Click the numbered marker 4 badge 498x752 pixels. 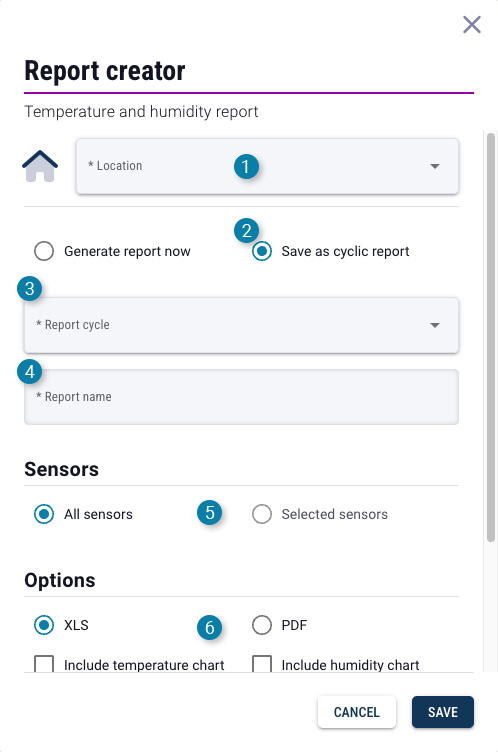pos(29,372)
